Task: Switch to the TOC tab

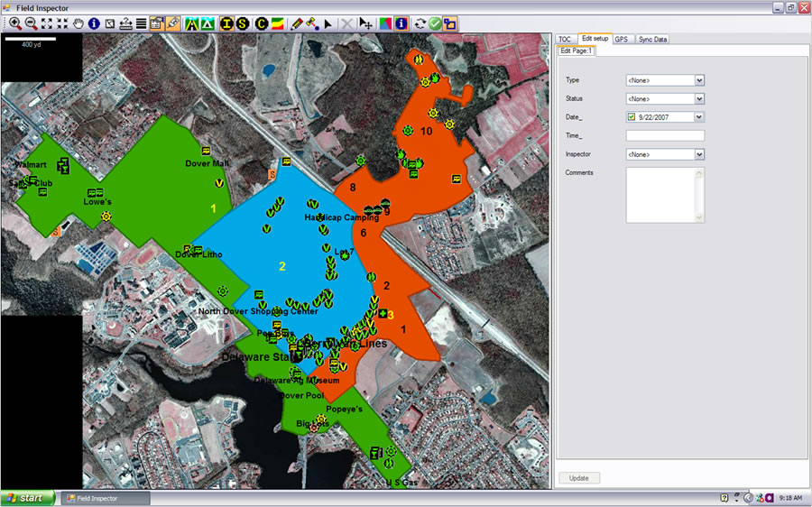Action: click(x=565, y=39)
